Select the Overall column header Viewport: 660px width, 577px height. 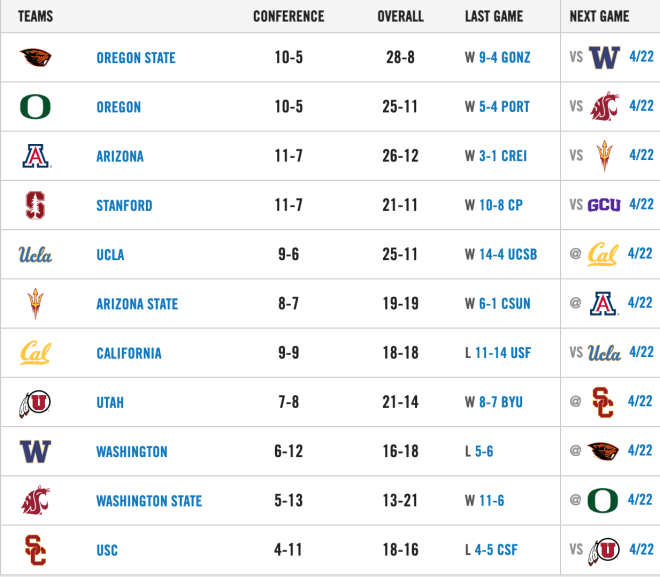click(x=400, y=16)
